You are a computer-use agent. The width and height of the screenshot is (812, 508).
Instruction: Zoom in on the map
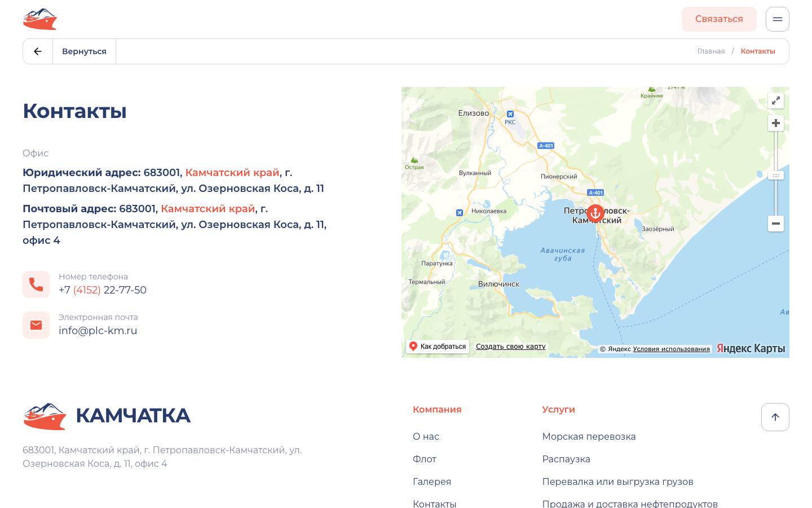click(776, 123)
